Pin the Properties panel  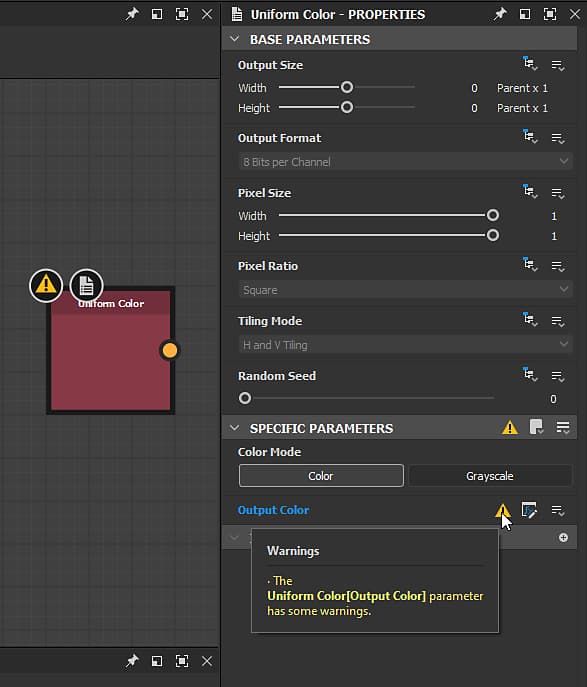point(500,14)
